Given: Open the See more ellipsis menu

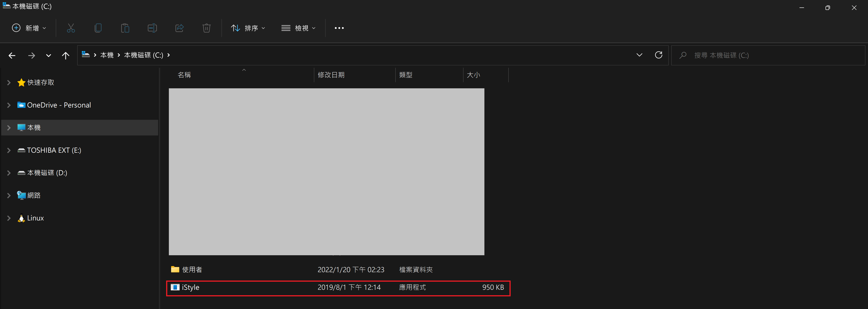Looking at the screenshot, I should tap(339, 28).
